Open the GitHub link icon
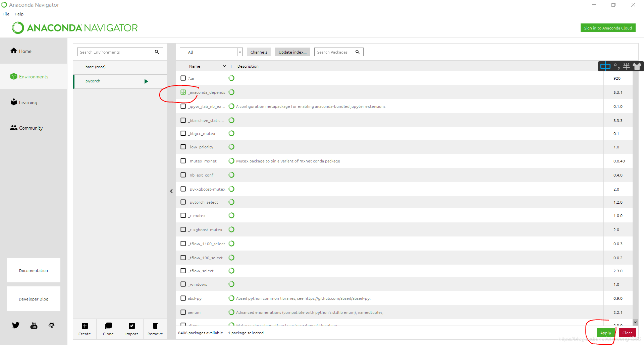 (52, 325)
